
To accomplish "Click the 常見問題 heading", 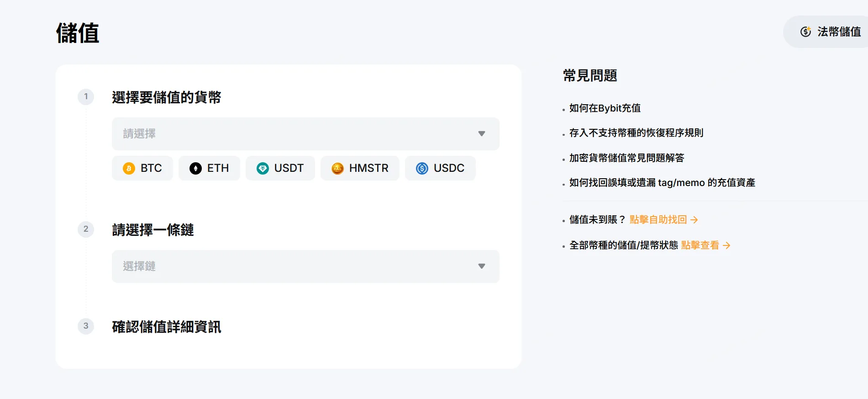I will [x=590, y=75].
